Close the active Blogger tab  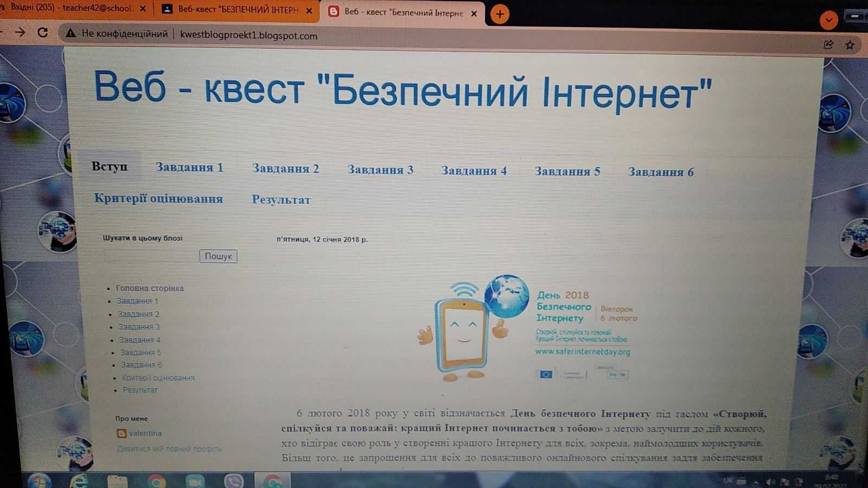pyautogui.click(x=474, y=14)
